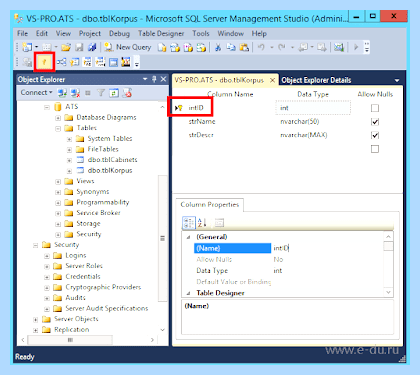Click the Set Primary Key icon
420x375 pixels.
tap(44, 62)
